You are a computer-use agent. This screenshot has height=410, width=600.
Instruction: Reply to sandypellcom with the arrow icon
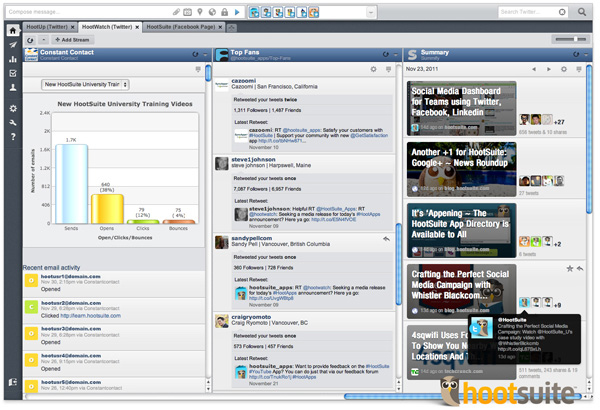point(386,239)
